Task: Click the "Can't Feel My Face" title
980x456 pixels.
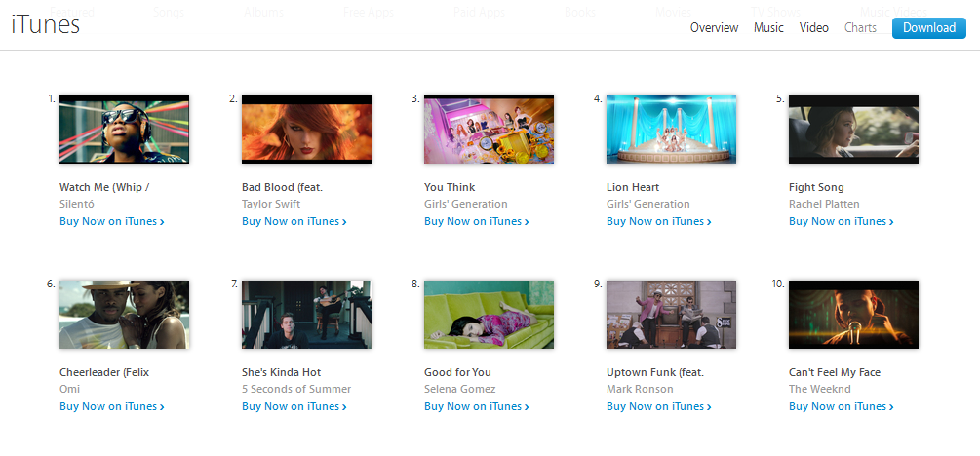Action: point(835,372)
